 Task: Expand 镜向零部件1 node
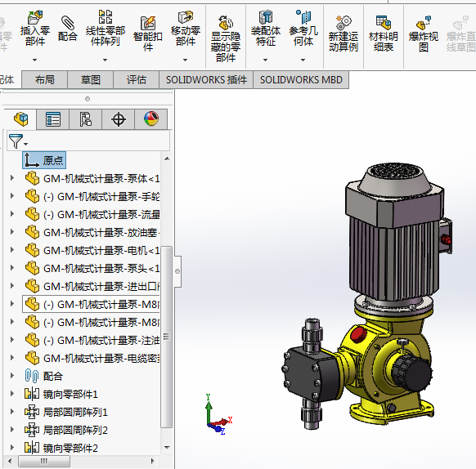[x=12, y=394]
